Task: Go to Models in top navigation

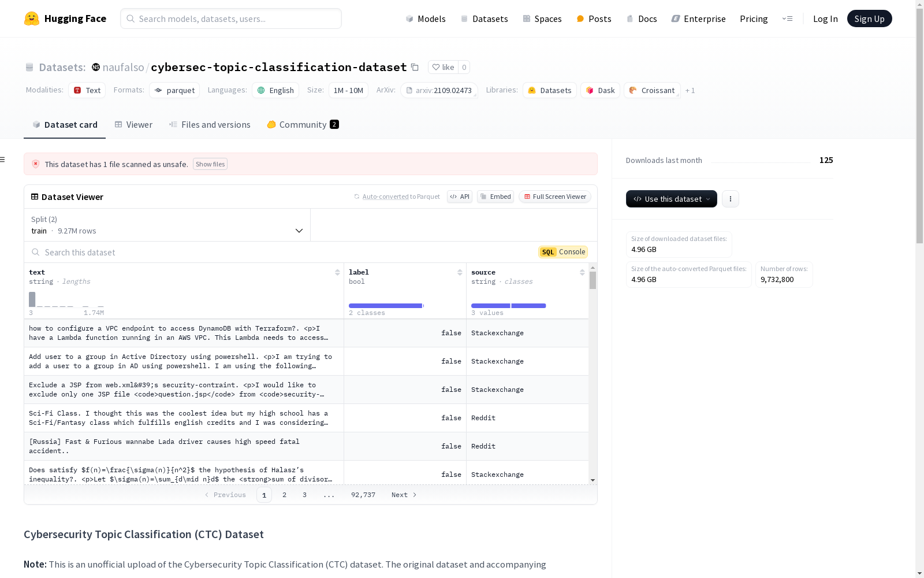Action: 426,18
